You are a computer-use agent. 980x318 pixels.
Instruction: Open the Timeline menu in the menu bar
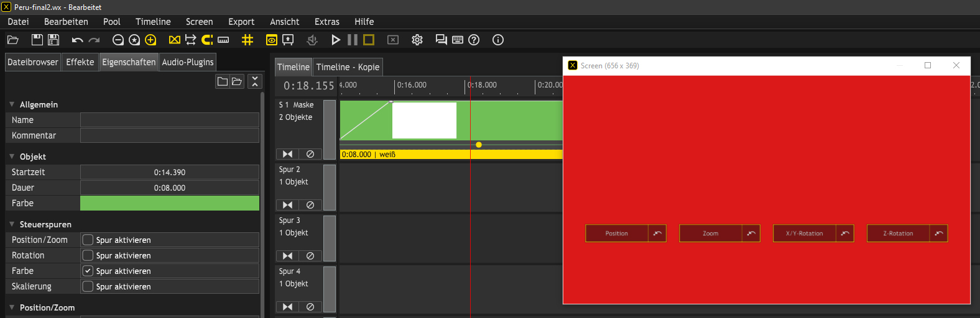(153, 22)
